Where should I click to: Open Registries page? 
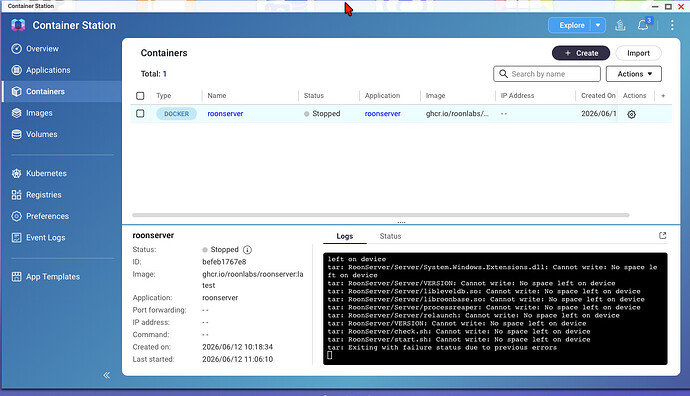point(44,194)
